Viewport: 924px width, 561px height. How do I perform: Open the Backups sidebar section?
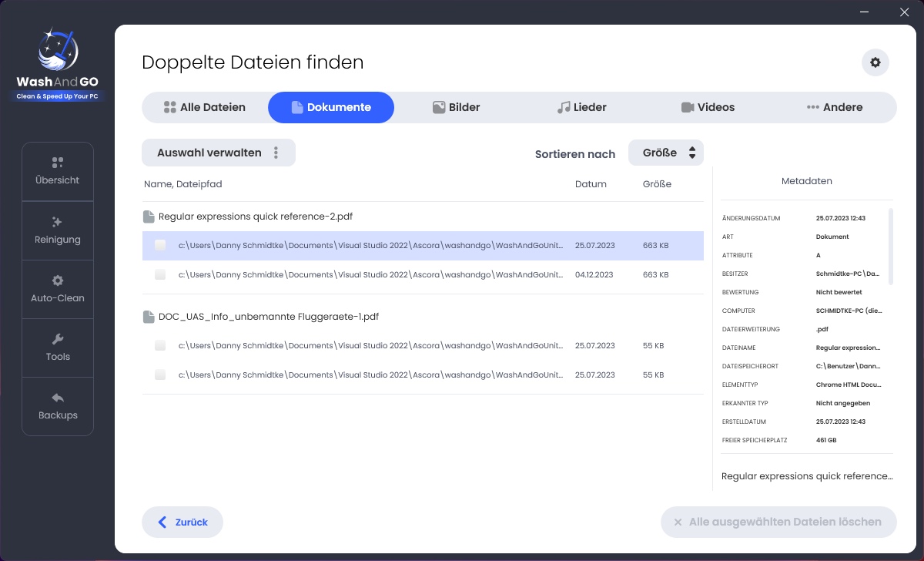pos(58,406)
